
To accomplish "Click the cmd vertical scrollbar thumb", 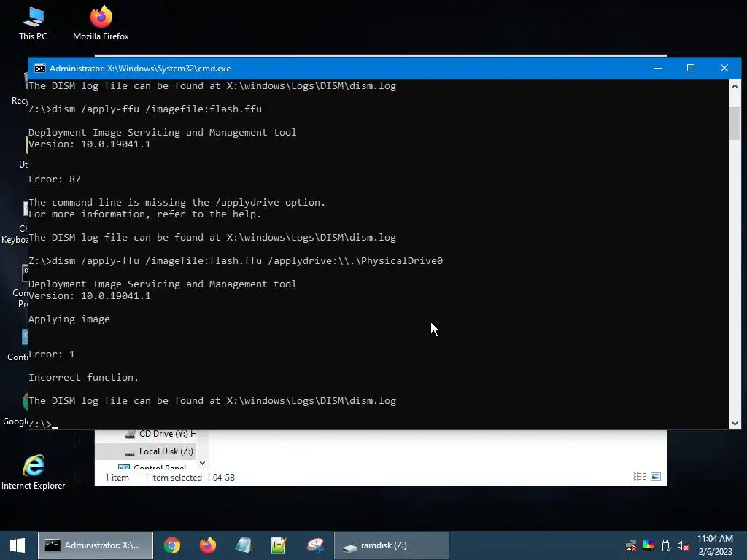I will (735, 123).
